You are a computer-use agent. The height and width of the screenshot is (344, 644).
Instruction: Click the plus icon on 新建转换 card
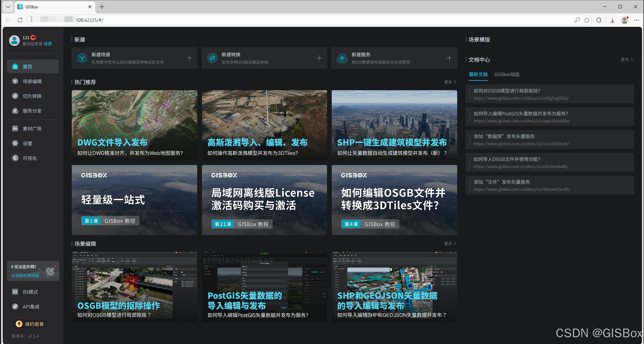pyautogui.click(x=319, y=58)
